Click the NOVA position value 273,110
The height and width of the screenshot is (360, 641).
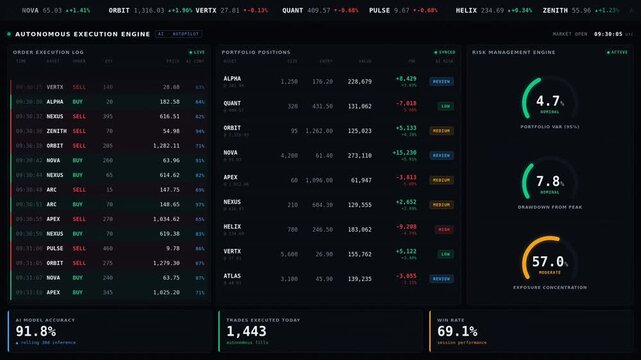(359, 156)
